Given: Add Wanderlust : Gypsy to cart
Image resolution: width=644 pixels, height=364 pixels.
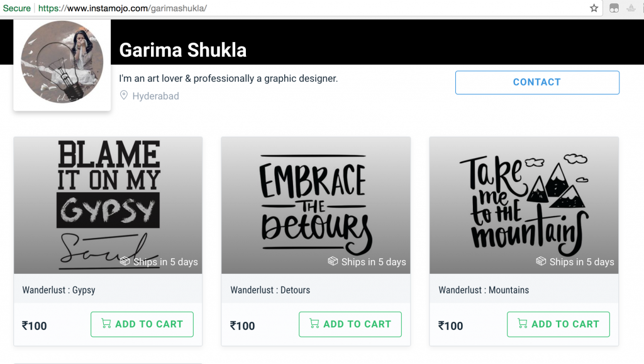Looking at the screenshot, I should pyautogui.click(x=142, y=324).
